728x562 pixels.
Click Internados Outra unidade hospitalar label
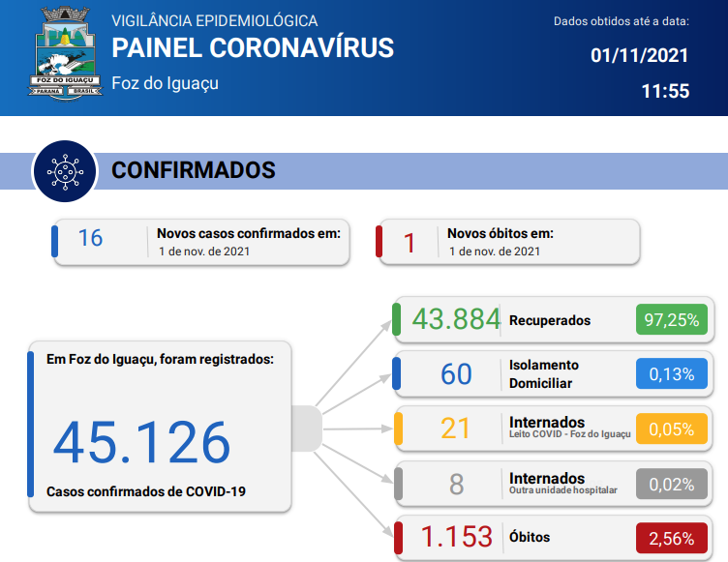tap(563, 483)
